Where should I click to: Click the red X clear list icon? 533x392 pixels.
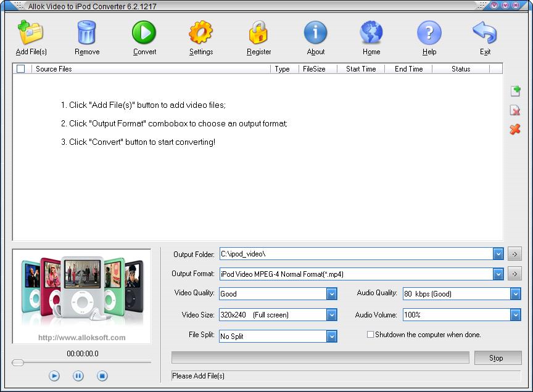pos(515,129)
